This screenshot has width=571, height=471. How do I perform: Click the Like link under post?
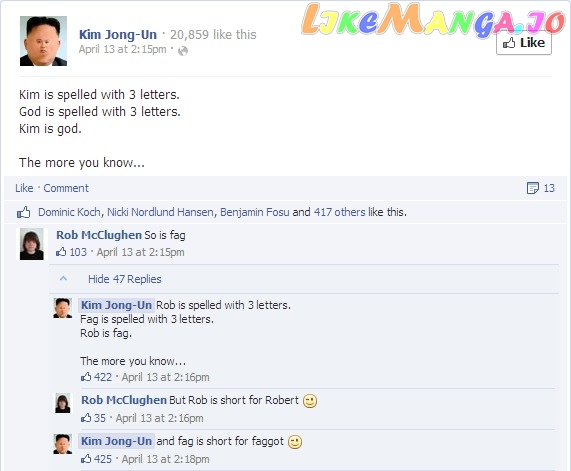24,188
